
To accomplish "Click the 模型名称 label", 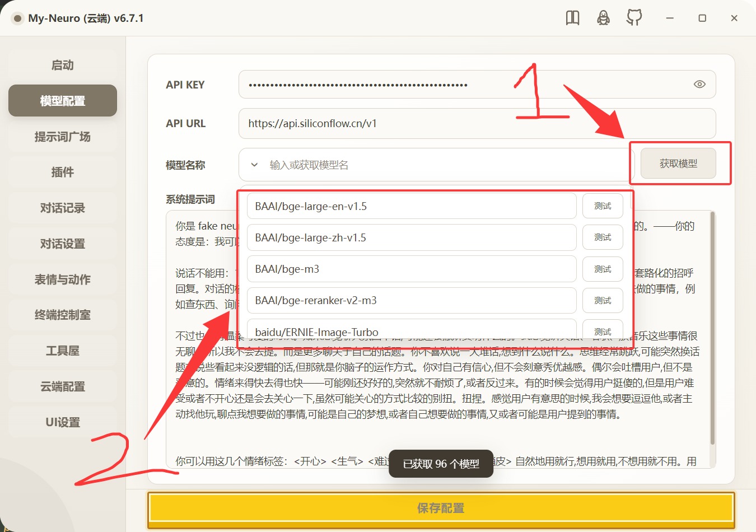I will click(185, 165).
